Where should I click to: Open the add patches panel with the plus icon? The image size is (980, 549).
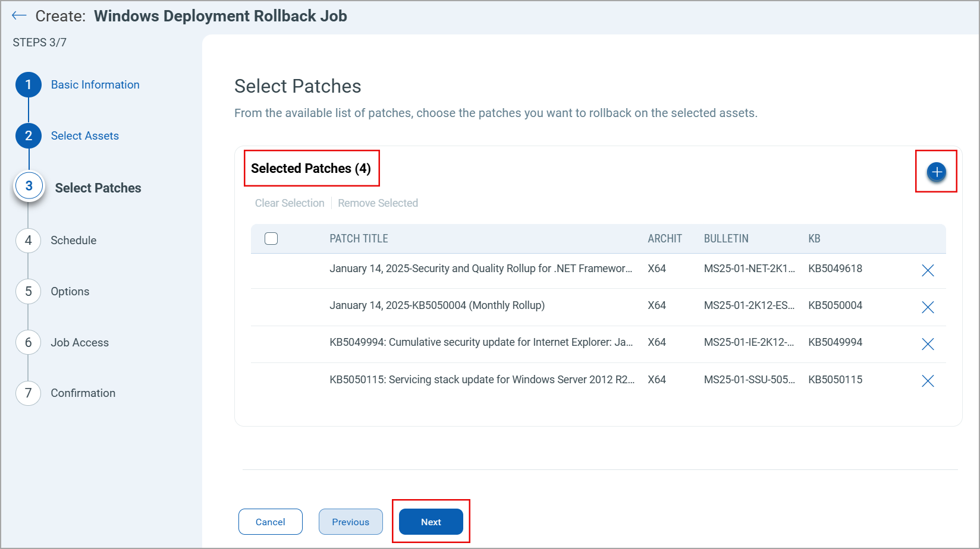(x=937, y=172)
